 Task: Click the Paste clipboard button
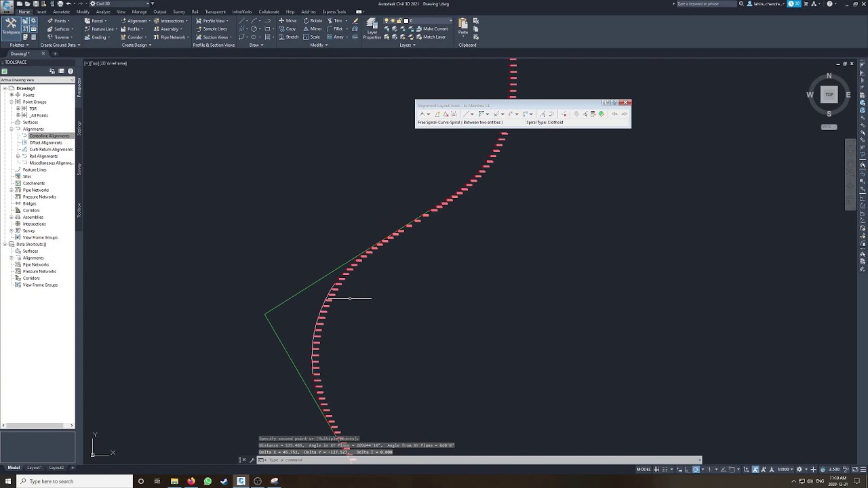click(463, 27)
